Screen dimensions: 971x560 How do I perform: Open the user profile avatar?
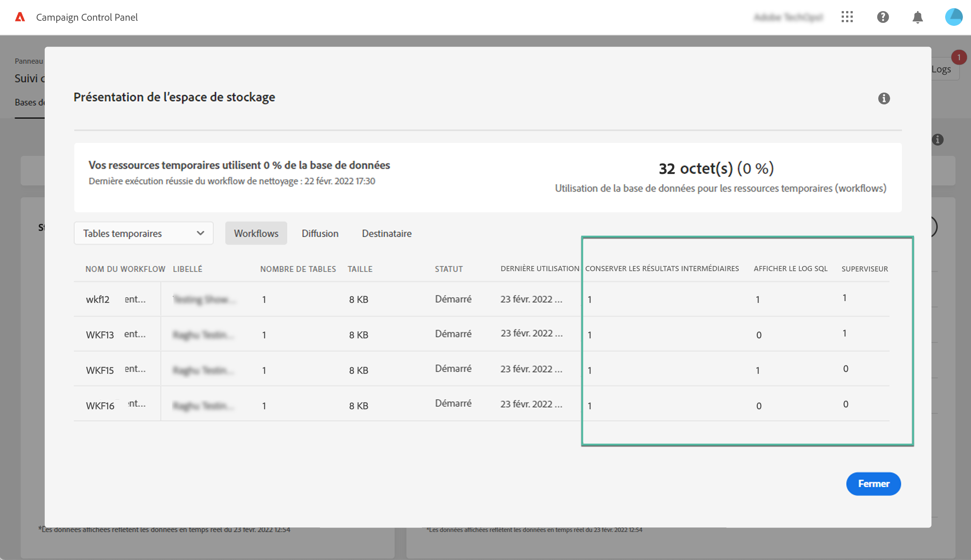(x=953, y=17)
